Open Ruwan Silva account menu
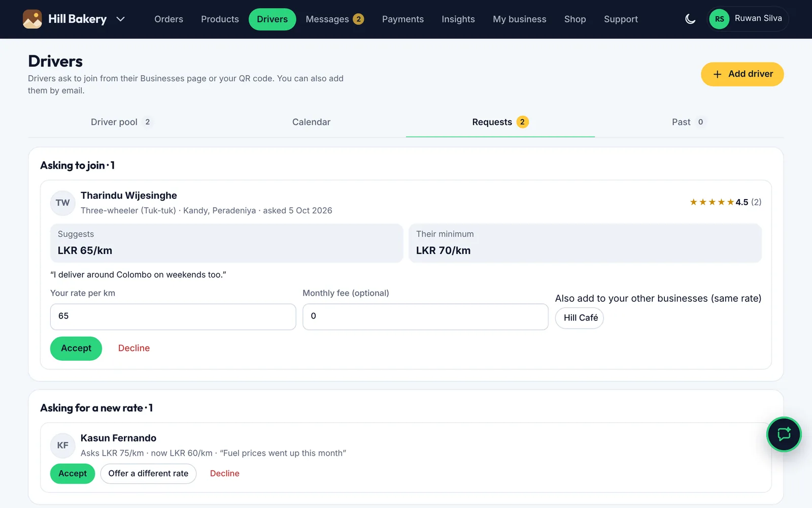The width and height of the screenshot is (812, 508). [748, 19]
